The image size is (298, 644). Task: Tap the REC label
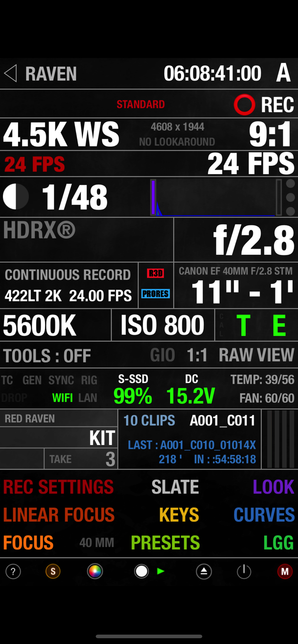(x=277, y=105)
